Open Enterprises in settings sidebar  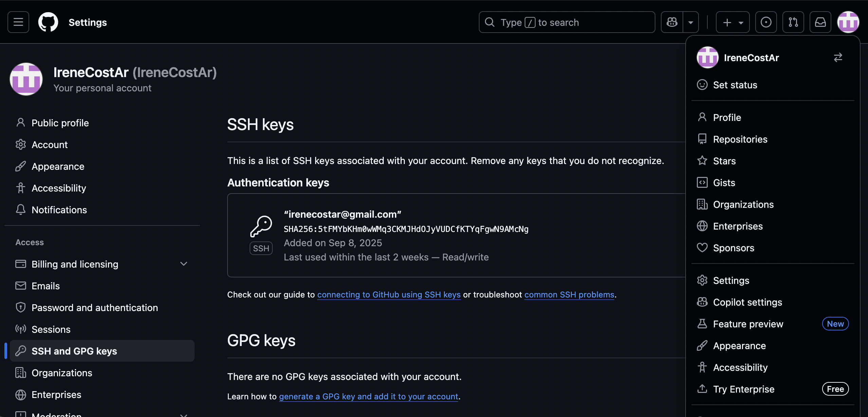102,395
